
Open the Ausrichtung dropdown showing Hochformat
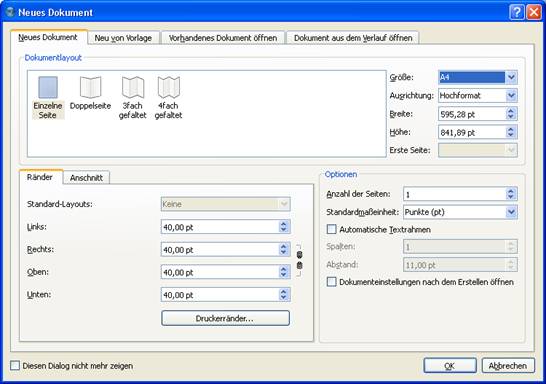(477, 95)
